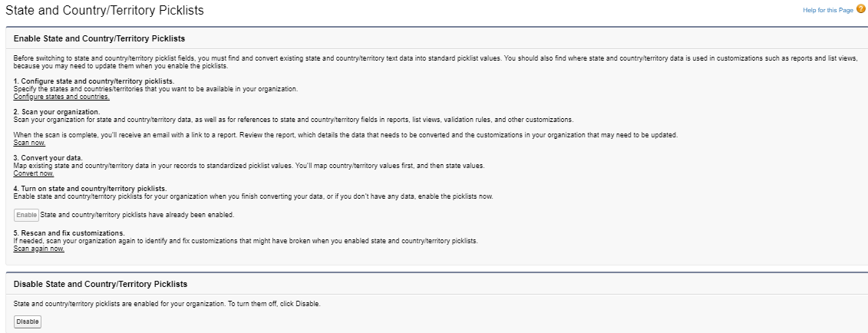Click the Enable State and Country/Territory Picklists header
The width and height of the screenshot is (868, 333).
point(100,38)
